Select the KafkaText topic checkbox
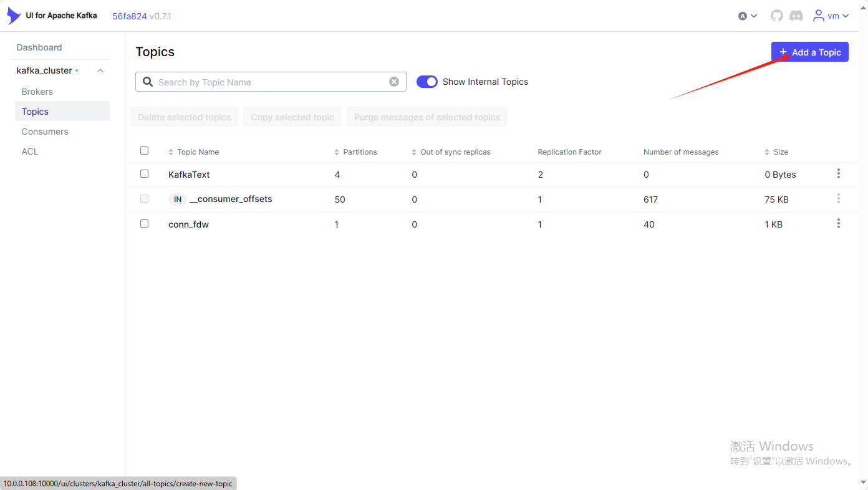The image size is (868, 490). pyautogui.click(x=145, y=174)
